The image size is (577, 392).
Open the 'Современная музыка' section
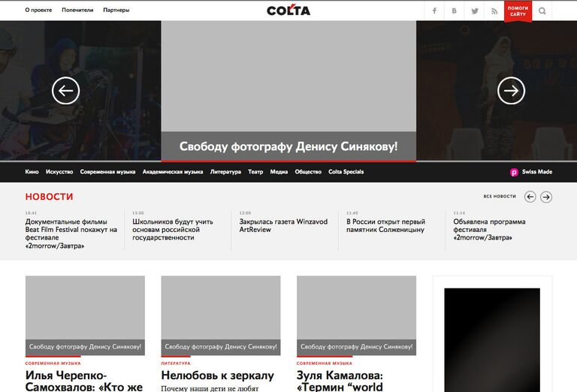(107, 172)
